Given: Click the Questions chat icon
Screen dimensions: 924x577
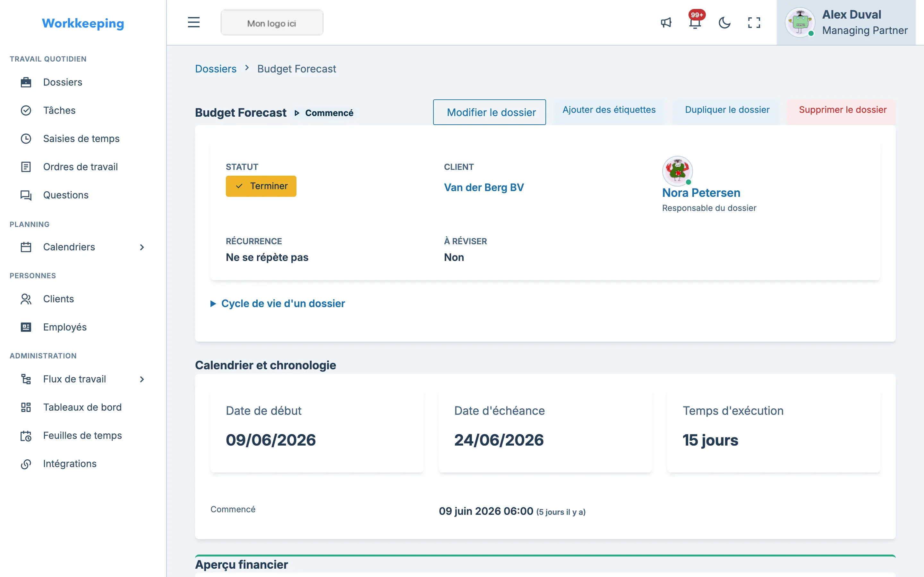Looking at the screenshot, I should click(26, 195).
